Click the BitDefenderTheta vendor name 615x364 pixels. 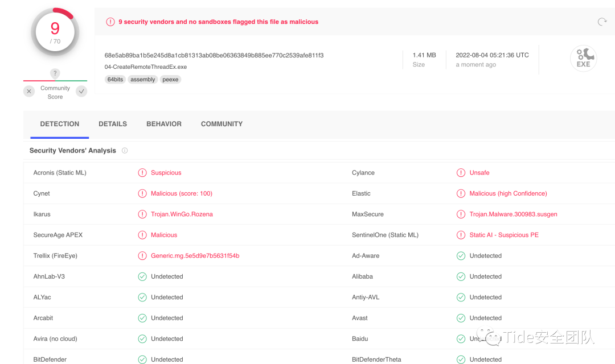click(376, 359)
